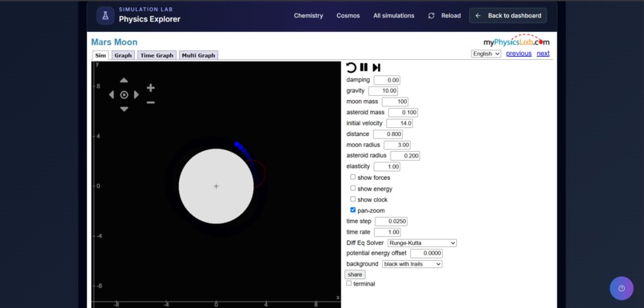
Task: Pan the view up with the arrow
Action: (124, 80)
